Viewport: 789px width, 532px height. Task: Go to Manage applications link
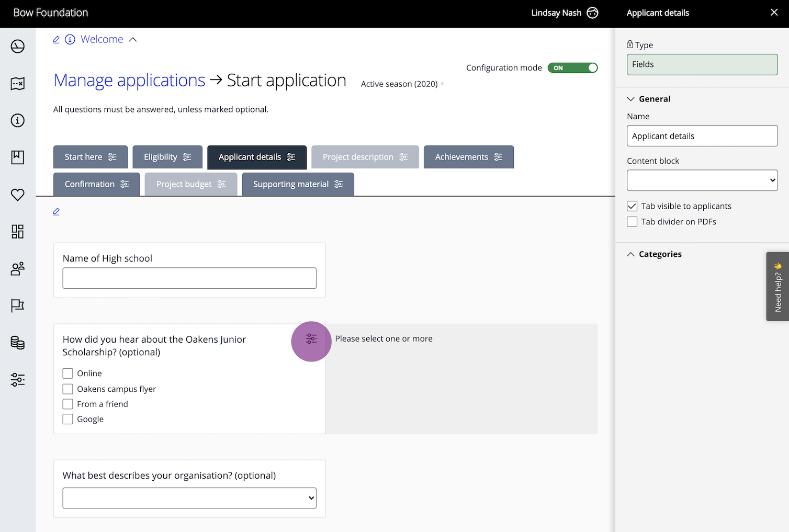[129, 81]
